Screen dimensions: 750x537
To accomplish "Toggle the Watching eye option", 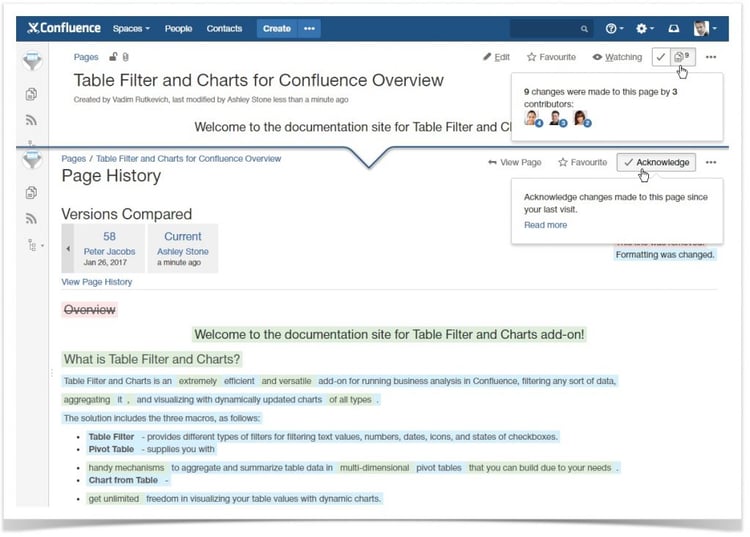I will [x=617, y=58].
